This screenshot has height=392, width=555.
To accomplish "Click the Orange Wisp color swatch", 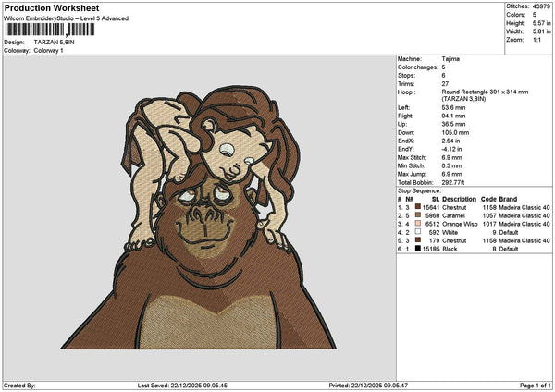I will coord(418,224).
